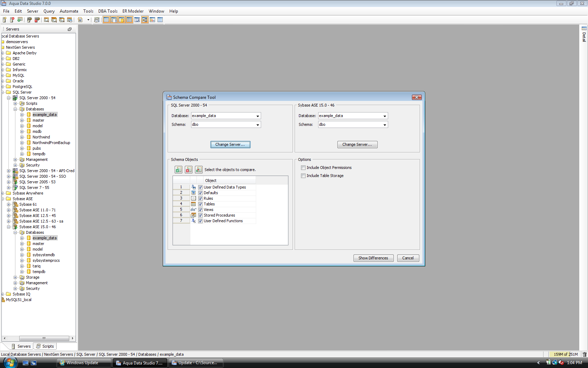Click the trash can garbage collect icon in status bar
Viewport: 588px width, 368px height.
pos(584,354)
